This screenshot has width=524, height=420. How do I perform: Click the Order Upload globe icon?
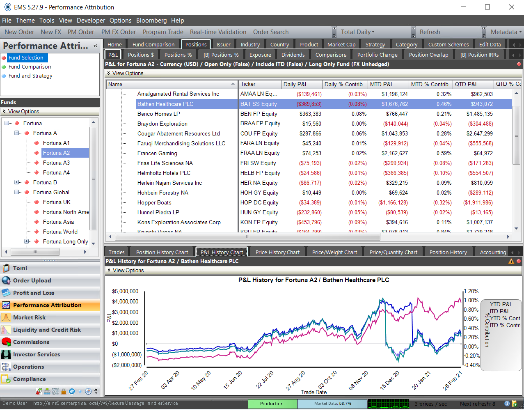(x=6, y=280)
